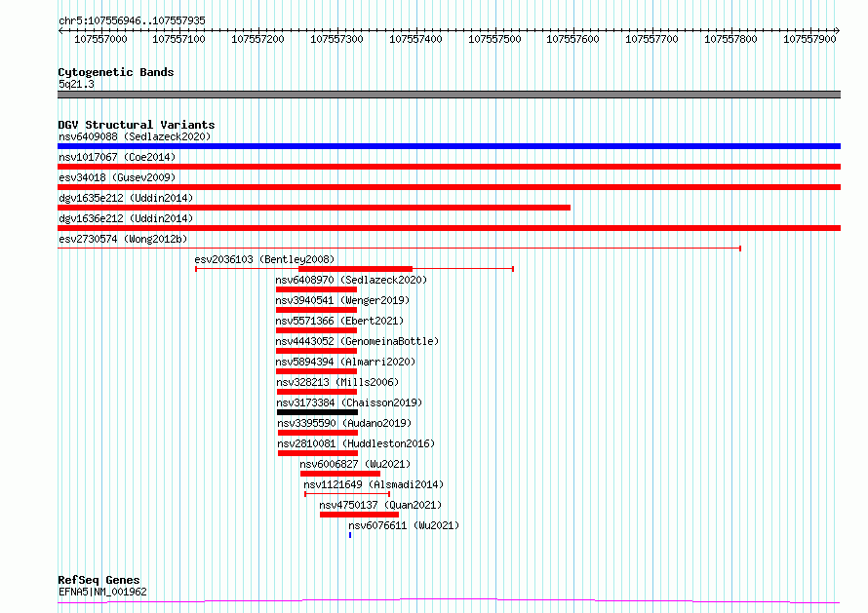Viewport: 868px width, 613px height.
Task: Click the chr5:107556946..107557935 coordinates text
Action: click(x=132, y=21)
